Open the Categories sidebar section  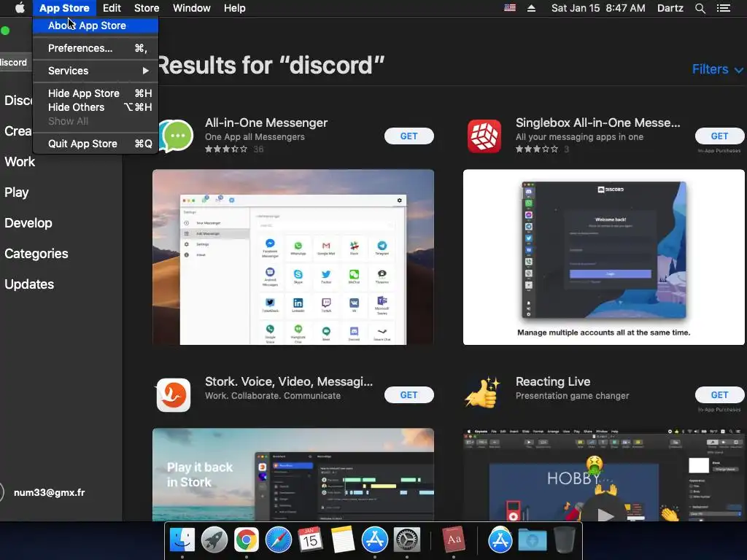click(36, 254)
